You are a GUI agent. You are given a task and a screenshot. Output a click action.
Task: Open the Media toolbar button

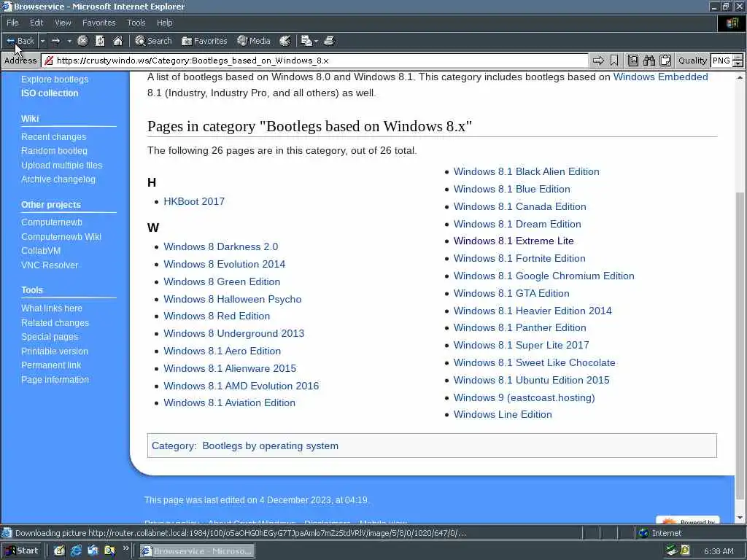tap(254, 41)
